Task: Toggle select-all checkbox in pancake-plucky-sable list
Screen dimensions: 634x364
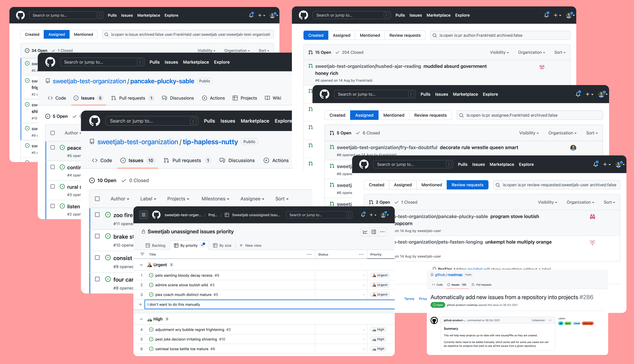Action: (52, 133)
